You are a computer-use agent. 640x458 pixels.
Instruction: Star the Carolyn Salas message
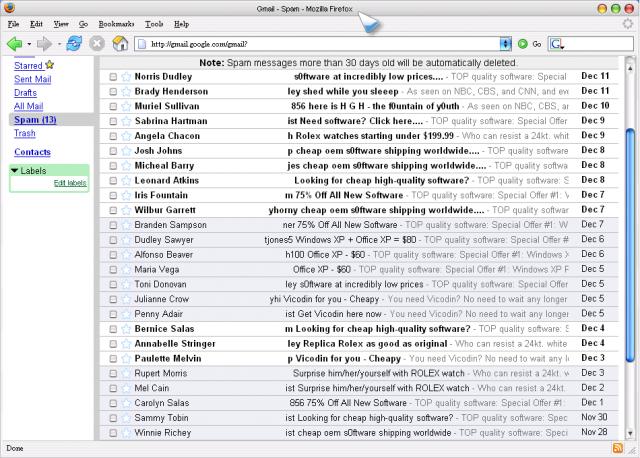126,403
